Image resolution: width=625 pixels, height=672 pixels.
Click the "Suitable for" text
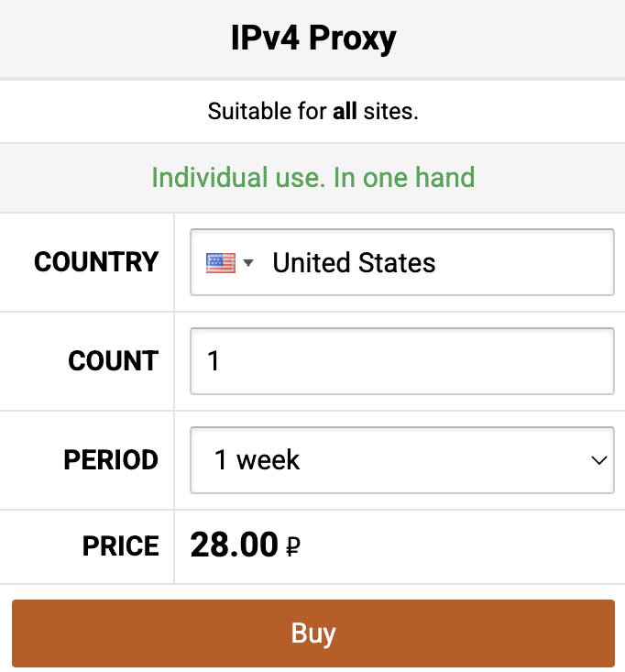coord(267,113)
